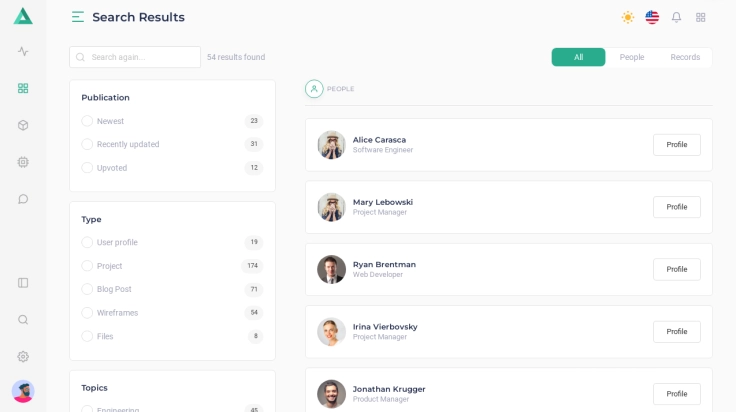
Task: Open the chat bubble sidebar icon
Action: click(23, 199)
